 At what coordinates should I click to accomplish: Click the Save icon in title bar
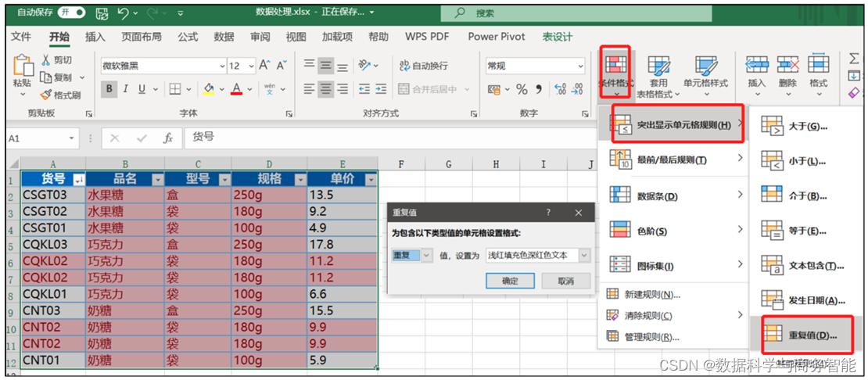102,13
